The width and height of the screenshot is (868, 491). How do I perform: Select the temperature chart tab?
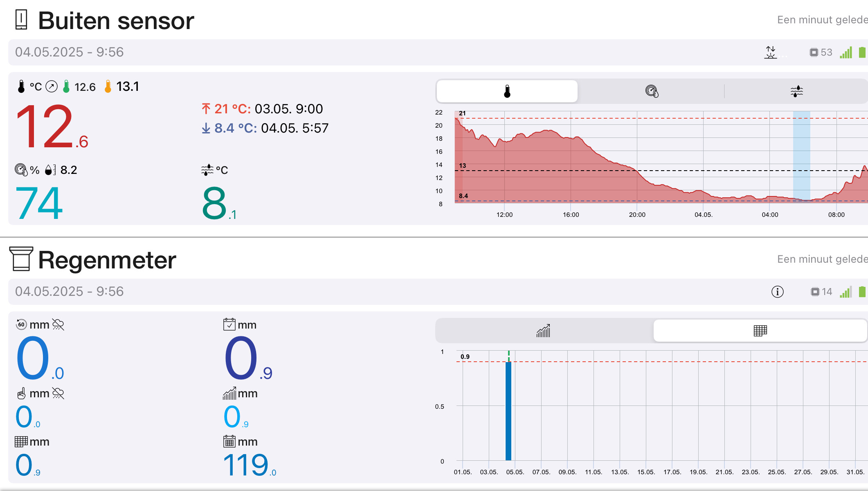(507, 91)
